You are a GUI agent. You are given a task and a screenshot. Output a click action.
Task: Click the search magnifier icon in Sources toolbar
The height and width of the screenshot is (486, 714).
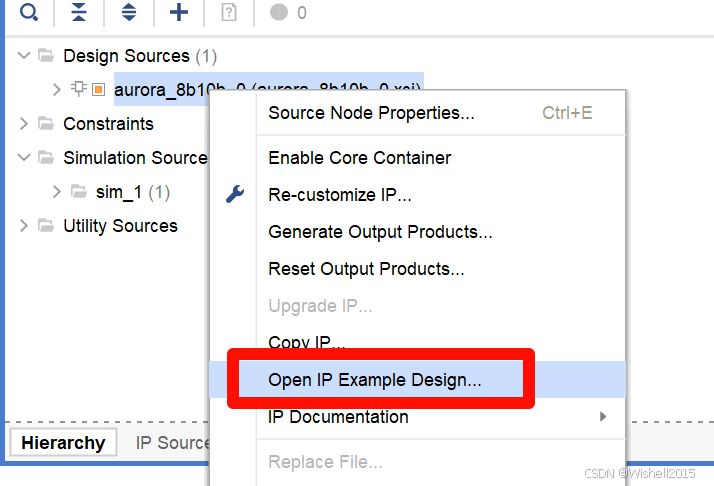click(29, 12)
